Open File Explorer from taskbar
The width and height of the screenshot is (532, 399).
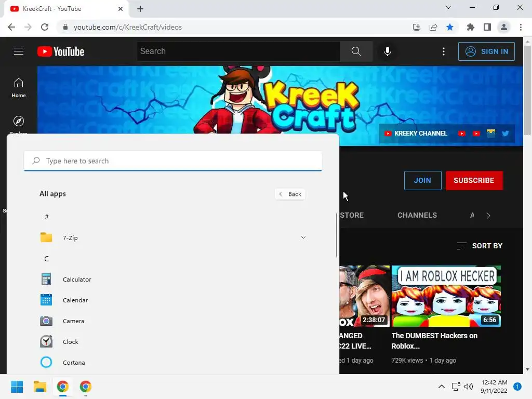(x=39, y=387)
